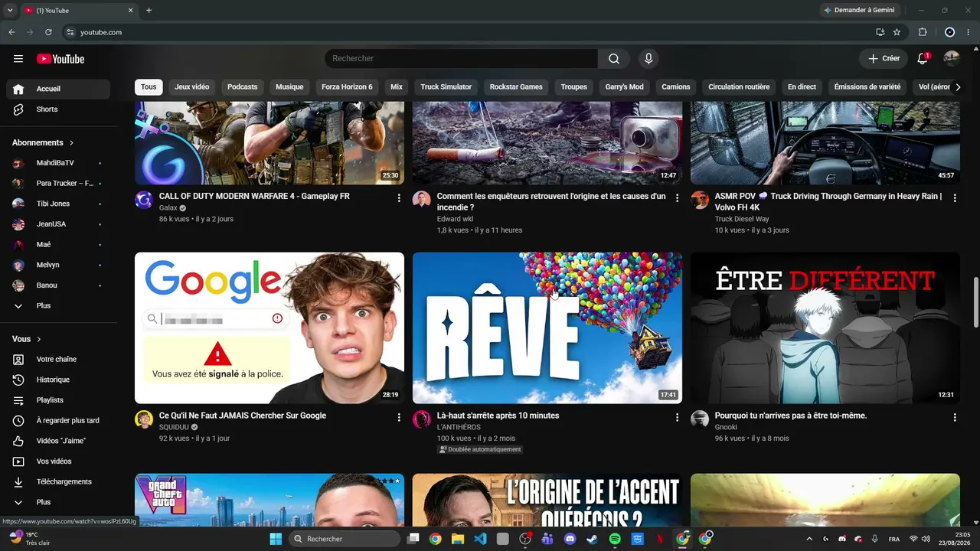
Task: Select the En direct chip
Action: (x=802, y=87)
